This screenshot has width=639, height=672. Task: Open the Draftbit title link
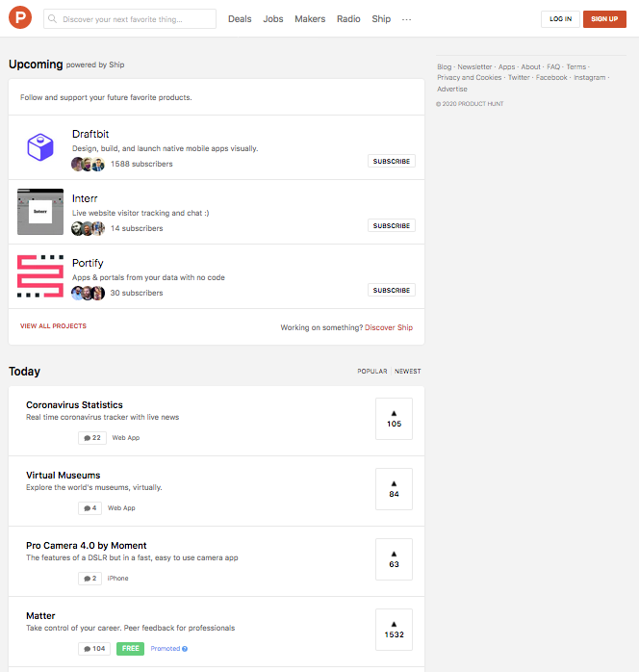click(90, 134)
